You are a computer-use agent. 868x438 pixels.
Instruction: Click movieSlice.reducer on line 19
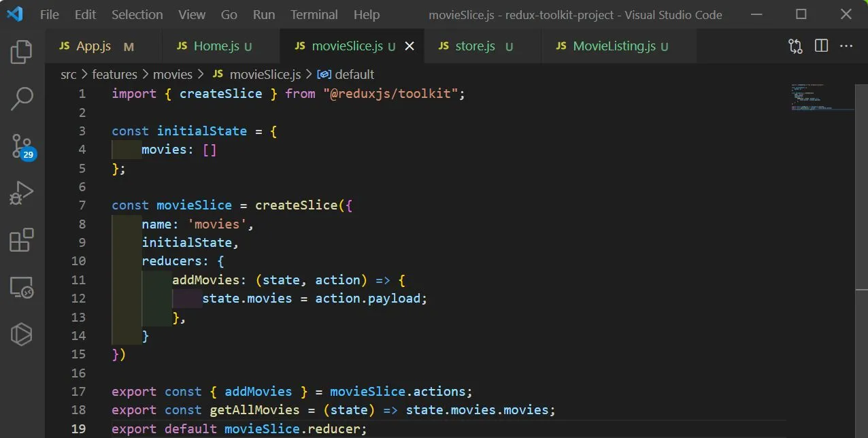click(293, 429)
